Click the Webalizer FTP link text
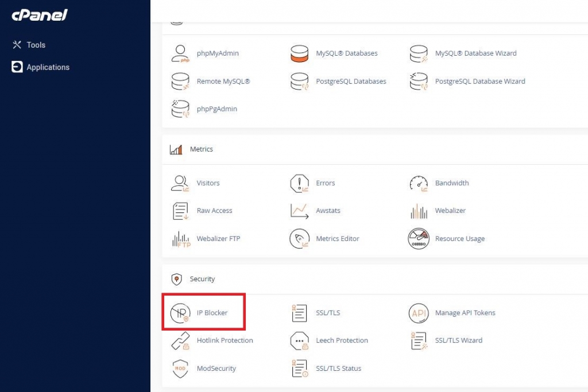This screenshot has width=588, height=392. pyautogui.click(x=218, y=238)
